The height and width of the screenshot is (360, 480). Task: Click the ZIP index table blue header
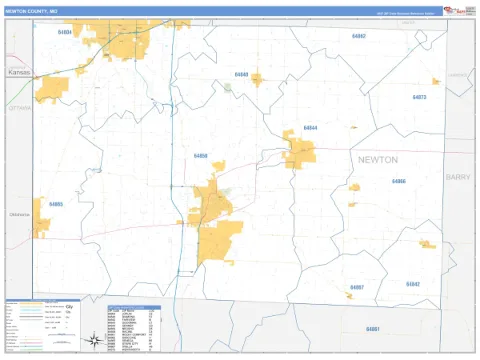tap(134, 307)
